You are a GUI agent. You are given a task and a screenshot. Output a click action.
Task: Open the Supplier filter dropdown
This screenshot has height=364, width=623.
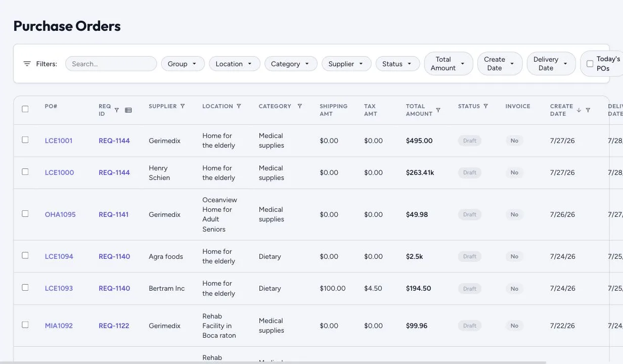click(x=346, y=64)
